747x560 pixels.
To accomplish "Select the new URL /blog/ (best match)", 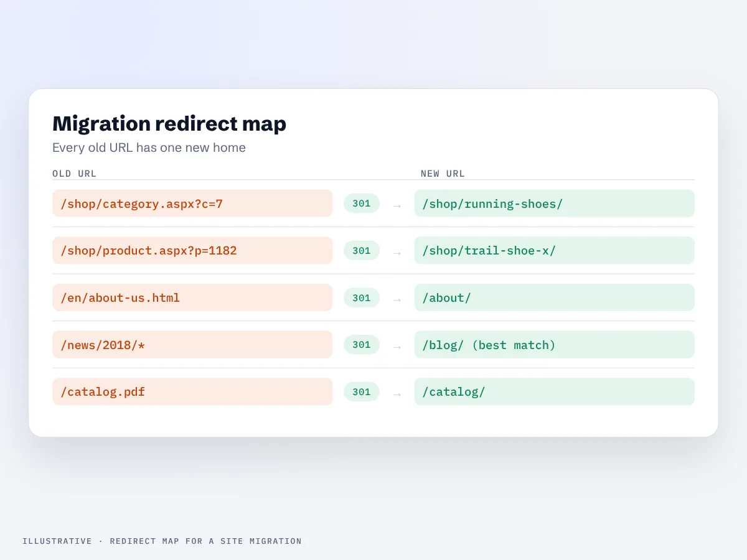I will [x=555, y=345].
